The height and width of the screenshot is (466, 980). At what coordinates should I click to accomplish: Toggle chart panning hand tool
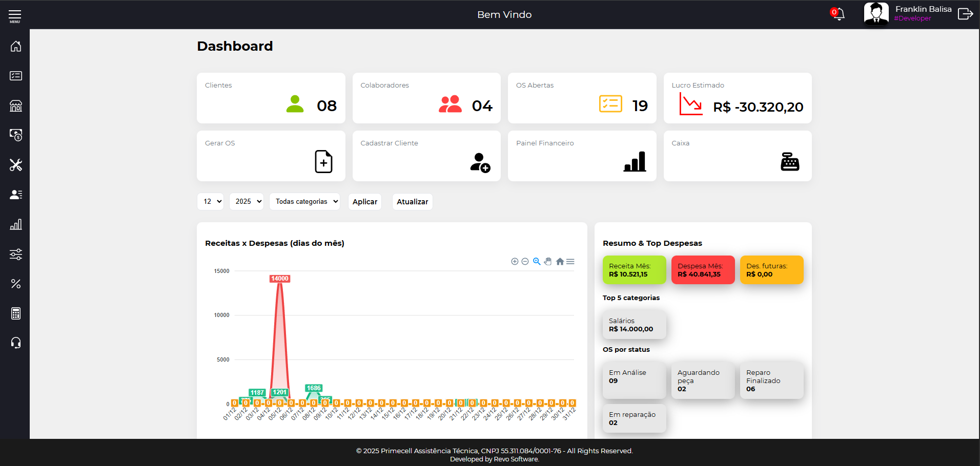(x=548, y=262)
